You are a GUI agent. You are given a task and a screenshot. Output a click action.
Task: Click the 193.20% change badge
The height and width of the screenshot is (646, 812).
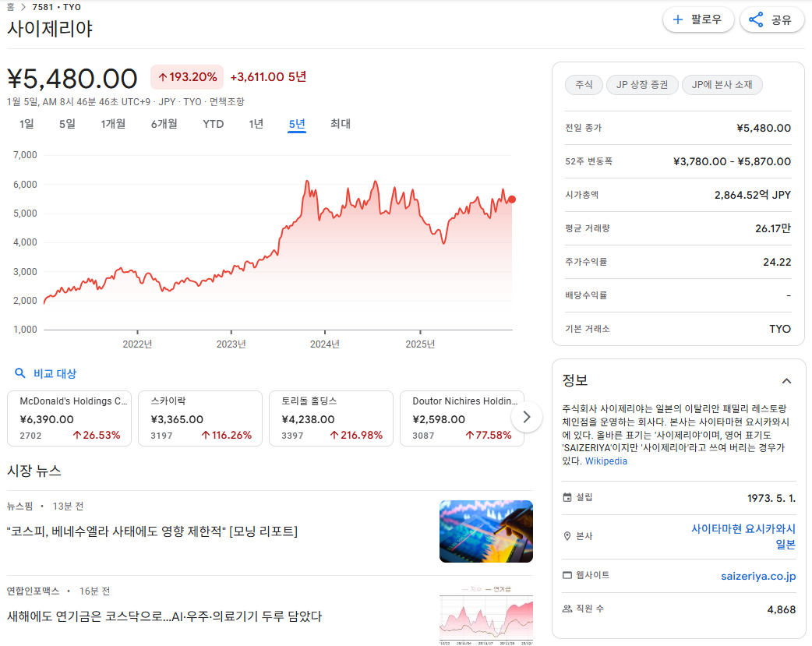pos(187,76)
